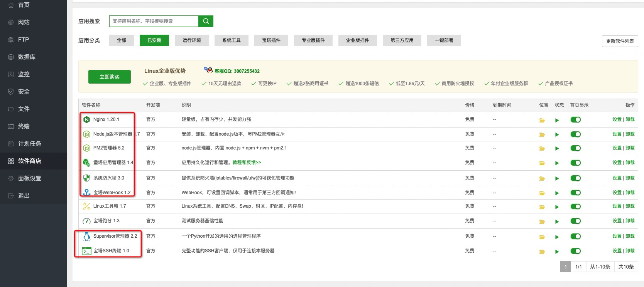Click the Nginx app logo icon
644x287 pixels.
86,120
